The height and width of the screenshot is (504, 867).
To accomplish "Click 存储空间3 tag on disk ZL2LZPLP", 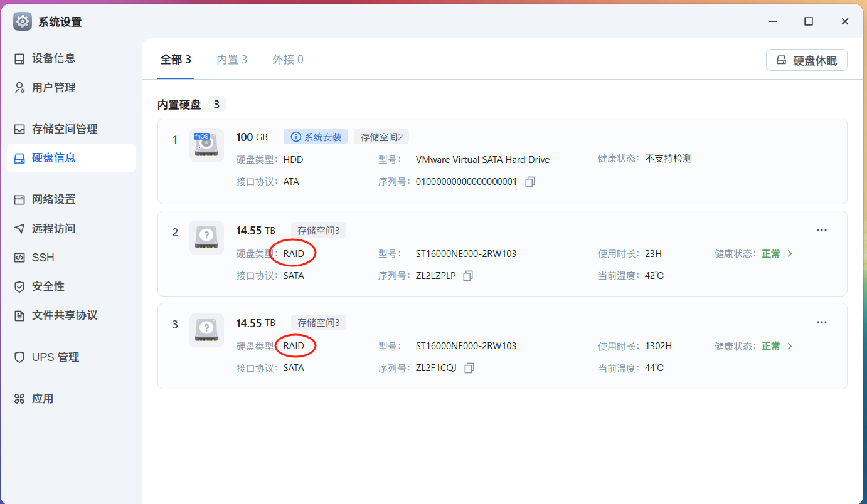I will click(319, 231).
